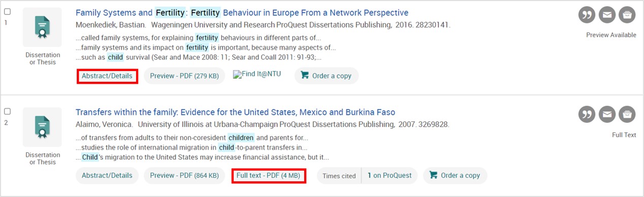Select the checkbox for result 1
The width and height of the screenshot is (644, 197).
[7, 12]
